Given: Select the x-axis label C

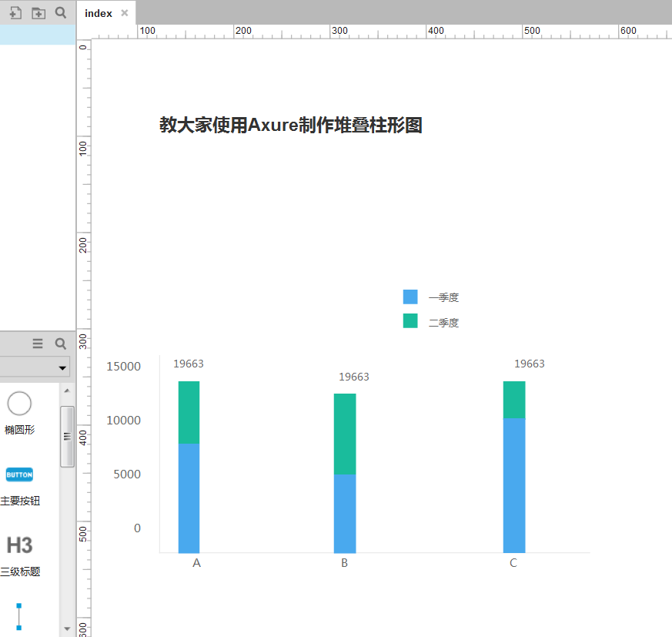Looking at the screenshot, I should click(513, 563).
